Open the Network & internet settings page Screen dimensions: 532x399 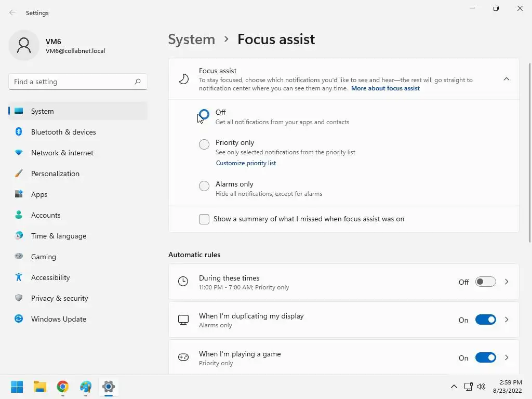[62, 153]
